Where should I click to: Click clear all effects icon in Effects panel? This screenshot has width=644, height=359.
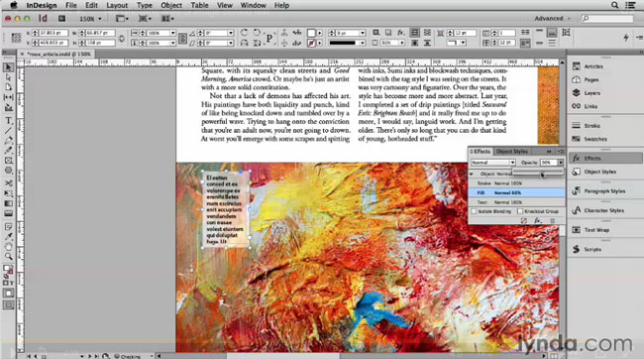(524, 221)
